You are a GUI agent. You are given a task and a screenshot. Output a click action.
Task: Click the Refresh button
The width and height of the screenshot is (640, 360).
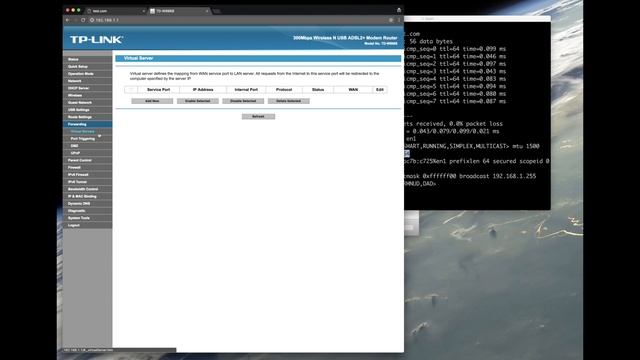258,116
